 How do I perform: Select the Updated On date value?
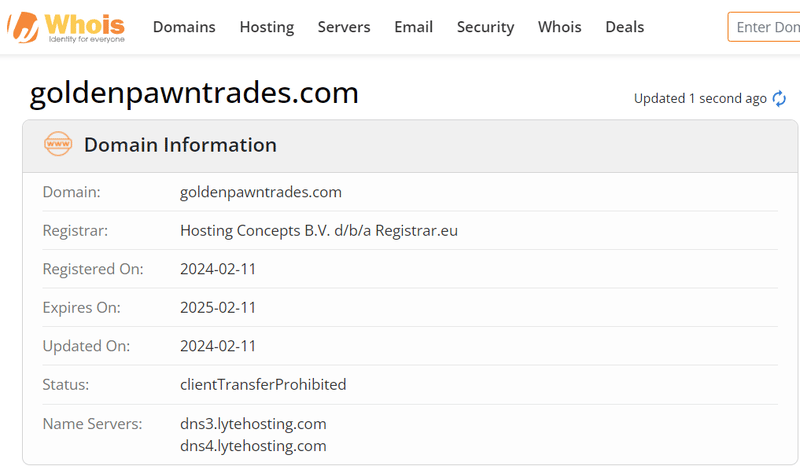pyautogui.click(x=218, y=346)
